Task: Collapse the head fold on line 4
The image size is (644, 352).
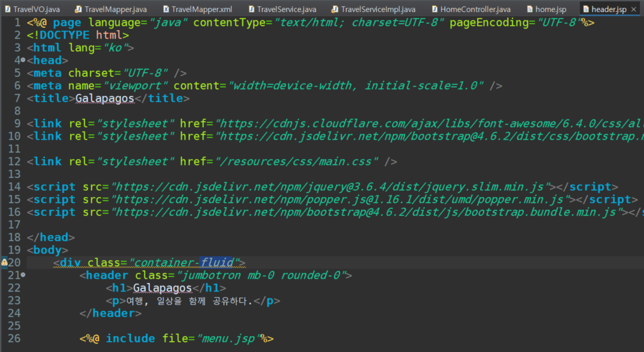Action: [23, 60]
